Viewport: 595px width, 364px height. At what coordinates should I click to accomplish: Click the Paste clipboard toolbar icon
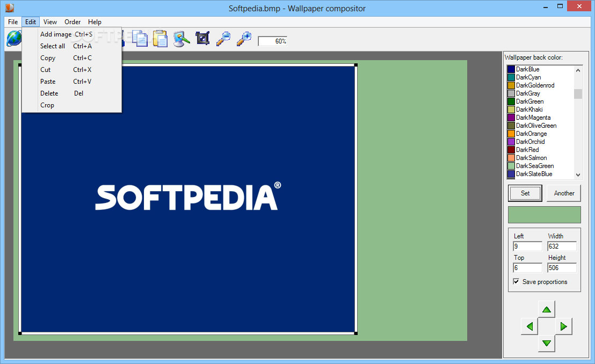160,39
